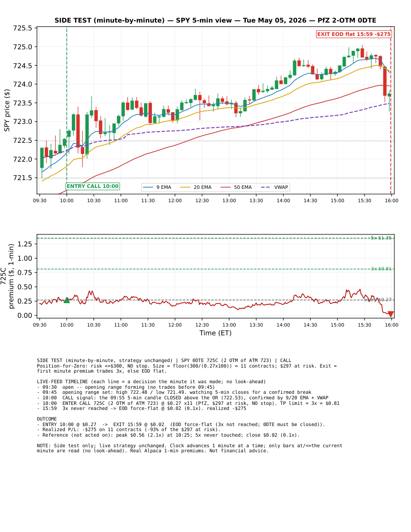
Task: Click the 9 EMA legend entry
Action: [157, 187]
